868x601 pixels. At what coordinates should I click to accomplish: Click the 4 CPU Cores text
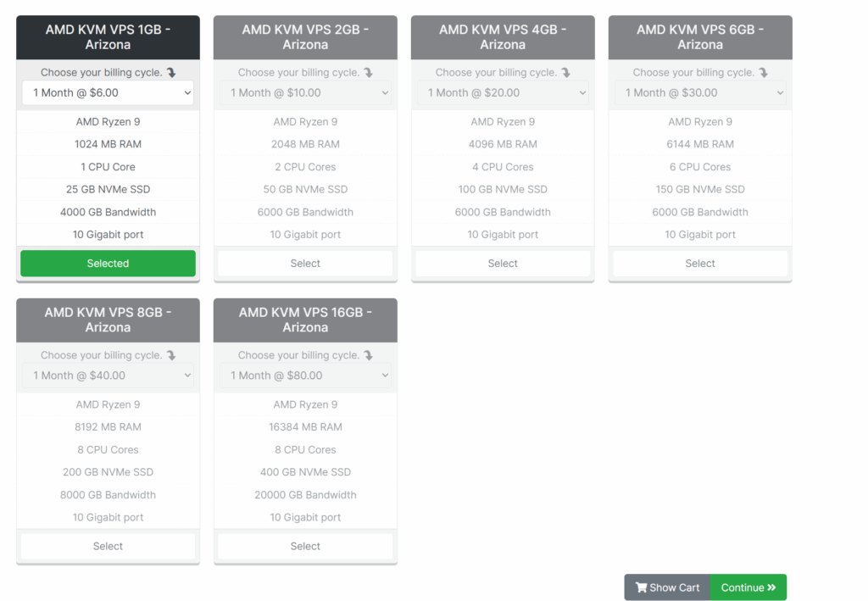(x=503, y=167)
